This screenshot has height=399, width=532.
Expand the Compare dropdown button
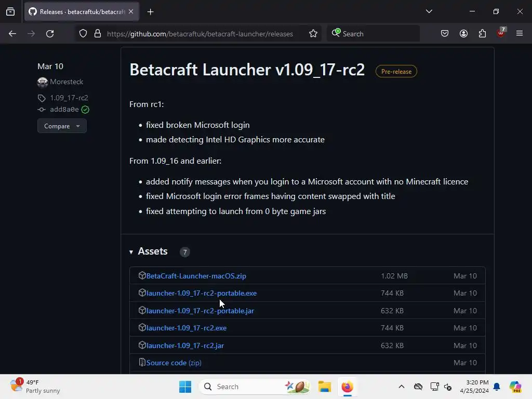pos(62,126)
